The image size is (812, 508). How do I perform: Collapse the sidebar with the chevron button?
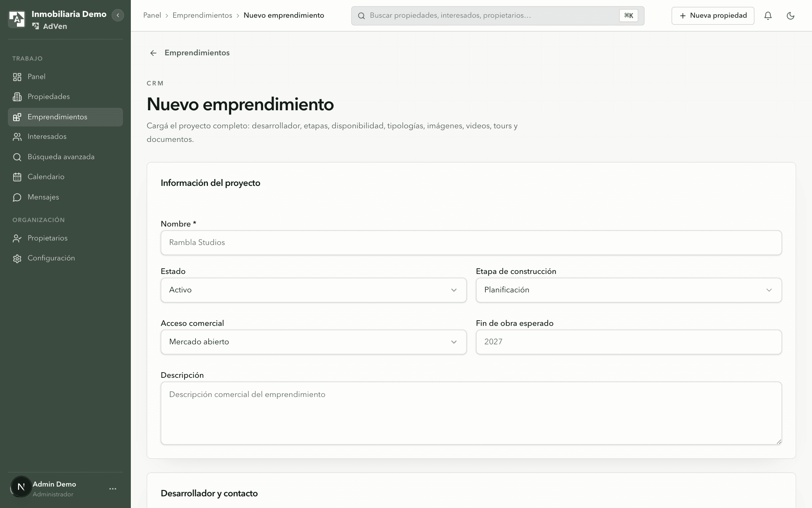[118, 15]
